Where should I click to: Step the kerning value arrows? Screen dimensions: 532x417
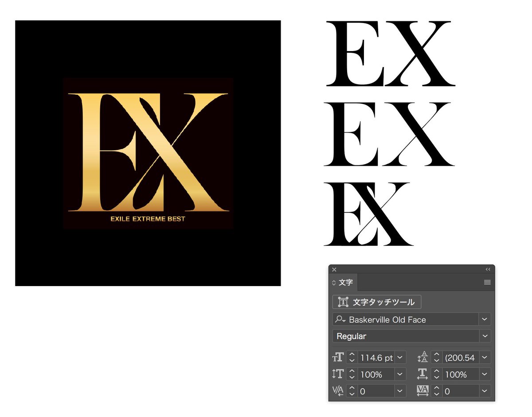point(352,391)
